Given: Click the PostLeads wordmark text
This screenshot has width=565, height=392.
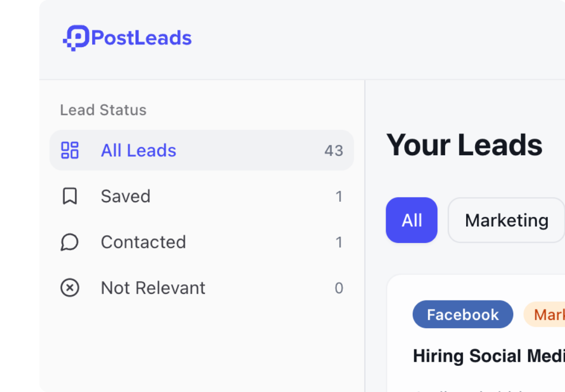Looking at the screenshot, I should click(141, 38).
